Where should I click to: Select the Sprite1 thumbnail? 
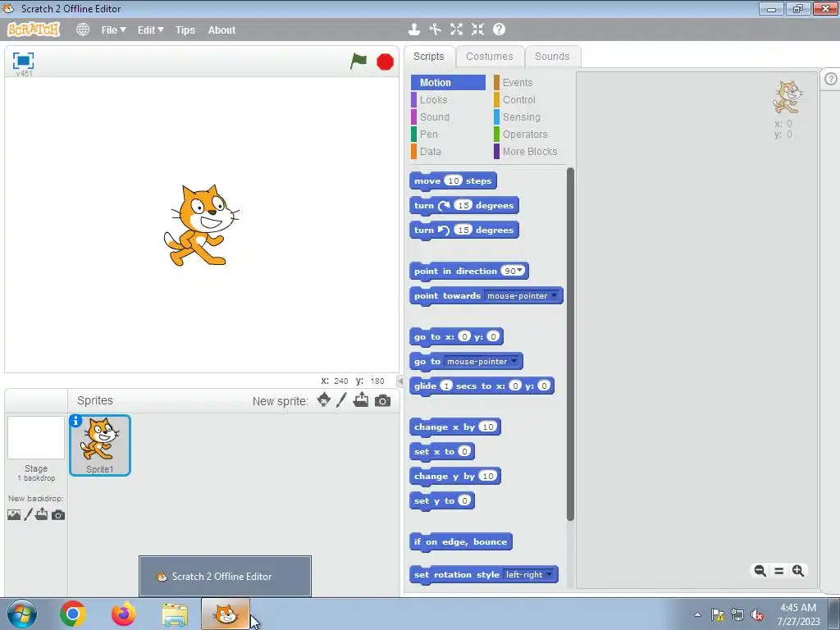click(x=99, y=445)
